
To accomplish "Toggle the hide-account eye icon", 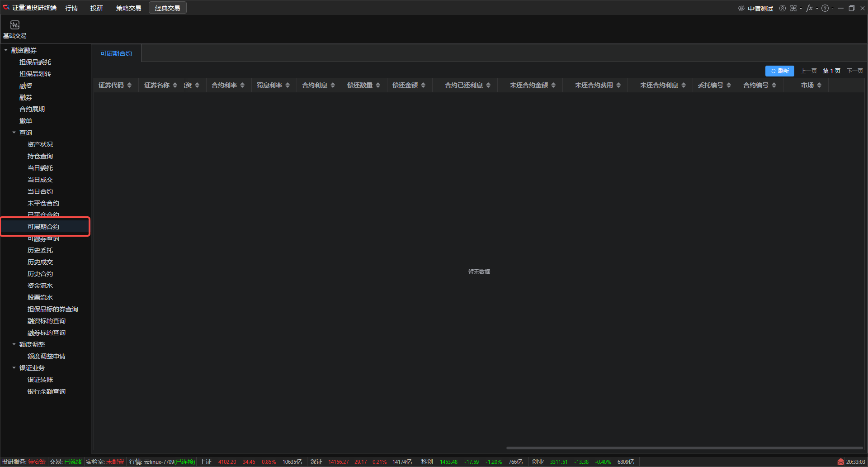I will point(741,8).
